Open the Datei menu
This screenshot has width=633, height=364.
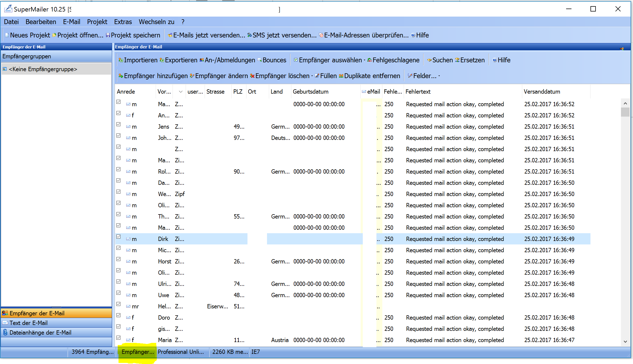coord(11,22)
